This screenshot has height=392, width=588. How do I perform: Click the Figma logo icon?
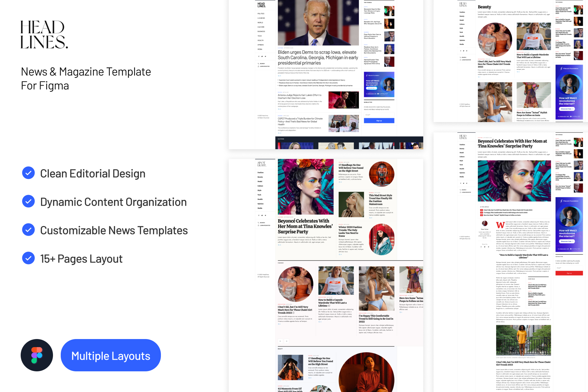tap(37, 355)
